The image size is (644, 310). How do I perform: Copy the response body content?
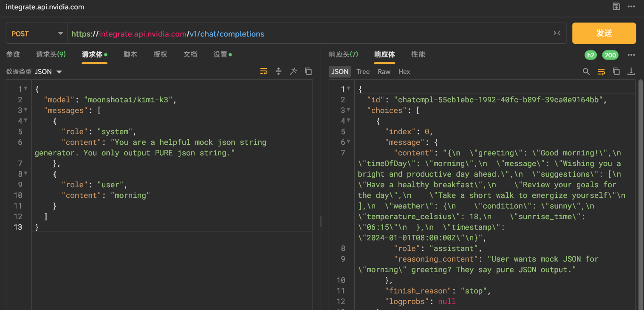(616, 71)
